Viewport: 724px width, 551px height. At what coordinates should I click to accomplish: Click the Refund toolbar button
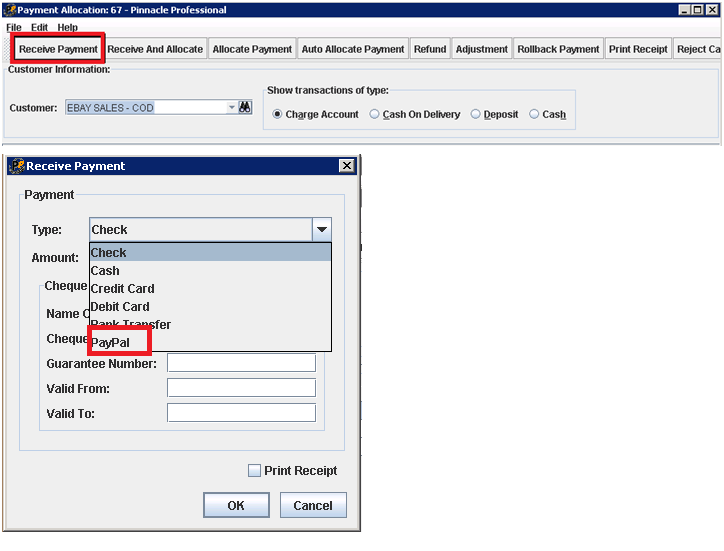[x=430, y=49]
